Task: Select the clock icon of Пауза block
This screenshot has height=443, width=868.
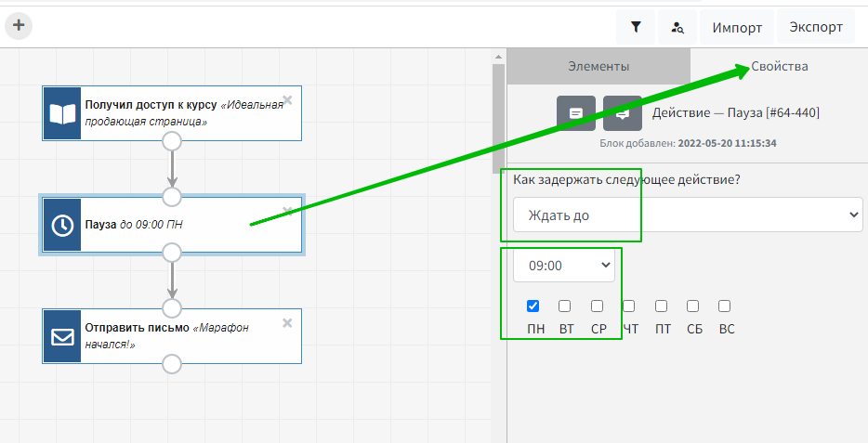Action: (62, 225)
